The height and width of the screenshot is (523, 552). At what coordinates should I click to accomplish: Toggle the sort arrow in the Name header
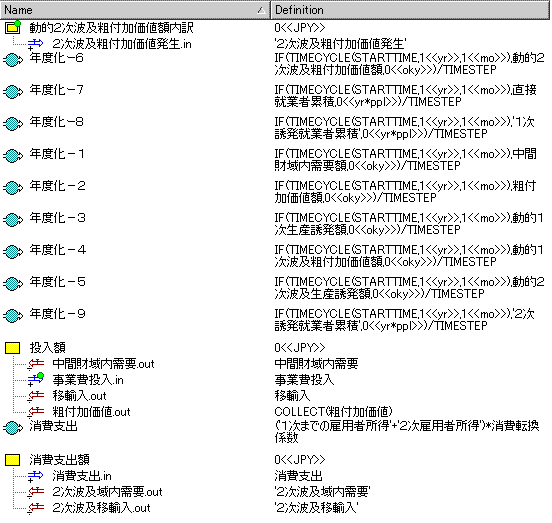(261, 10)
